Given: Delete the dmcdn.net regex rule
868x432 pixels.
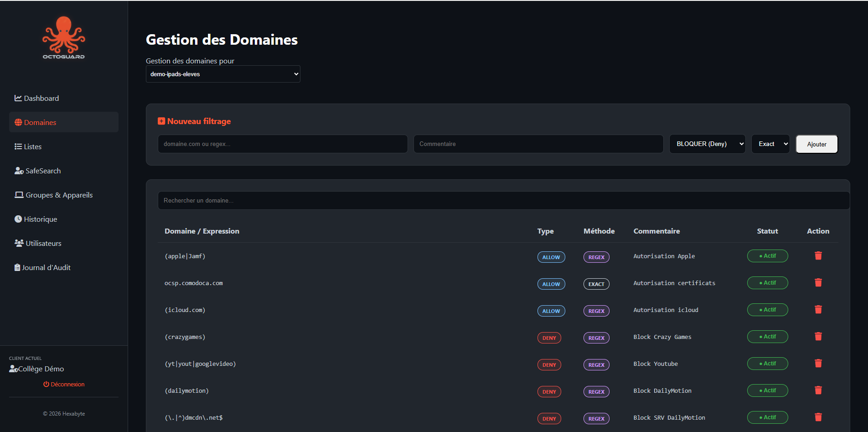Looking at the screenshot, I should (x=818, y=417).
